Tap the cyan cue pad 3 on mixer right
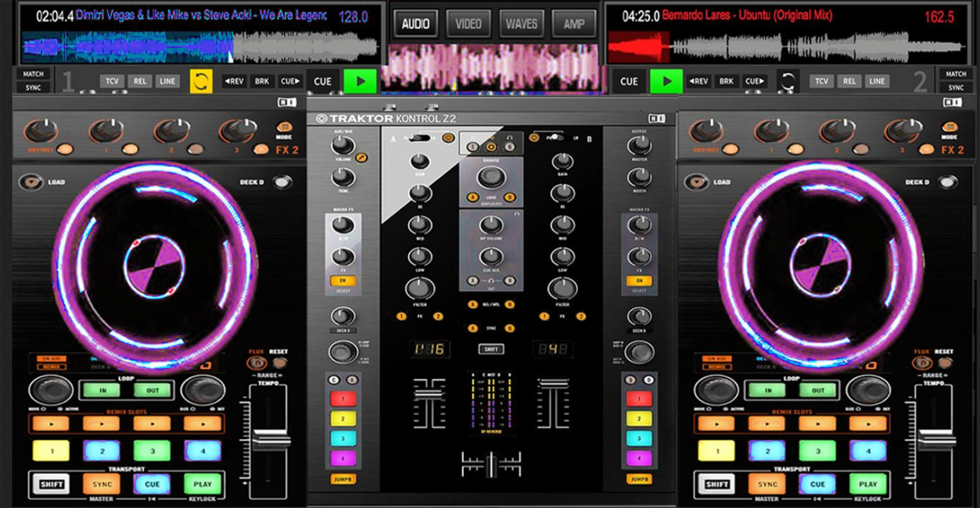This screenshot has height=508, width=980. click(x=639, y=438)
